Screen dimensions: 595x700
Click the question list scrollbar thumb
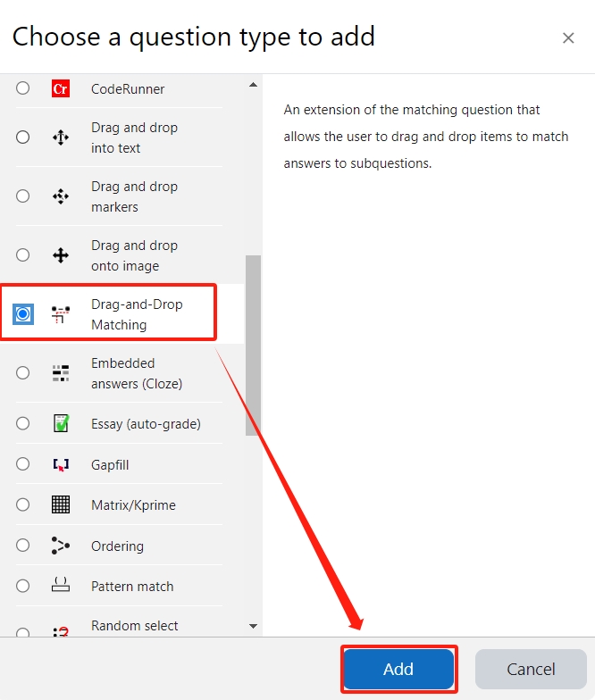[x=253, y=345]
